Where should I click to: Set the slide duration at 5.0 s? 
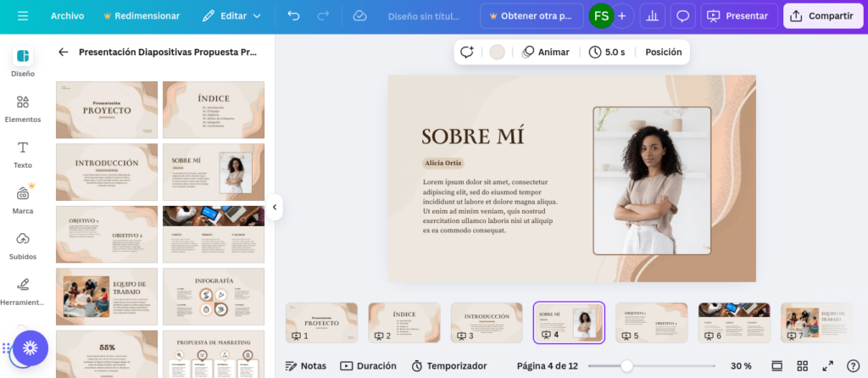[x=607, y=52]
